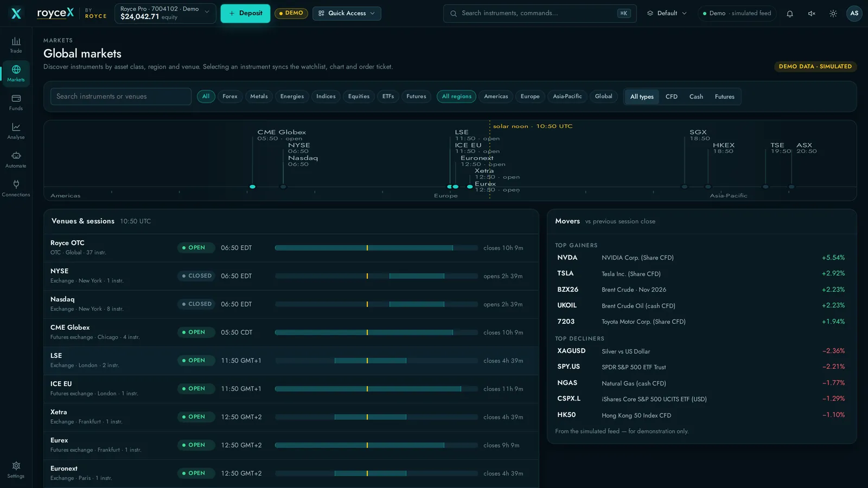Screen dimensions: 868x488
Task: Switch to Futures instrument type tab
Action: tap(724, 97)
